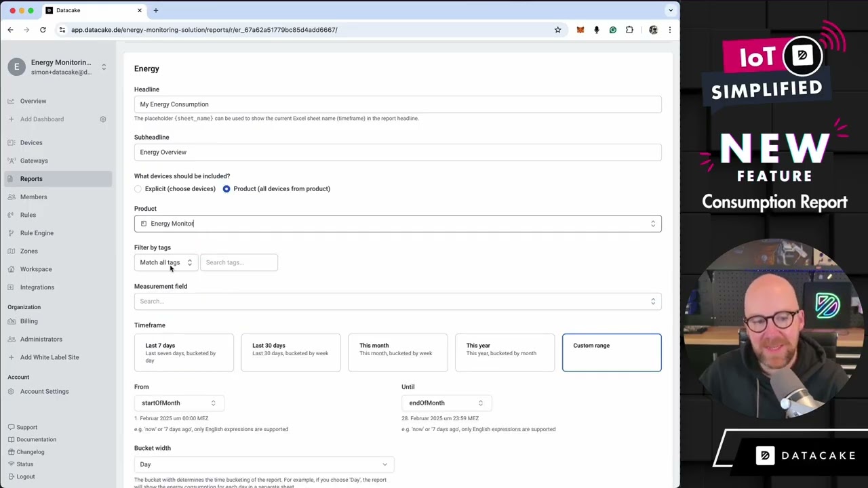Expand the workspace switcher chevron
Screen dimensions: 868x488
click(104, 67)
